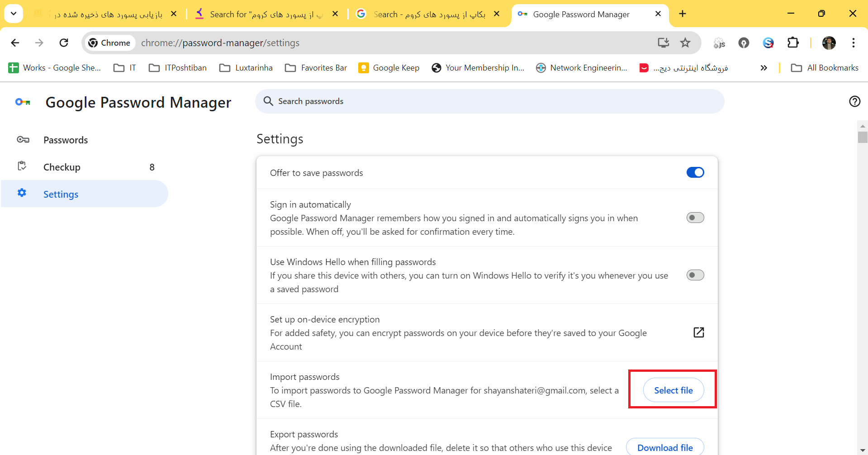Close the Google Search tab
868x455 pixels.
pos(497,14)
